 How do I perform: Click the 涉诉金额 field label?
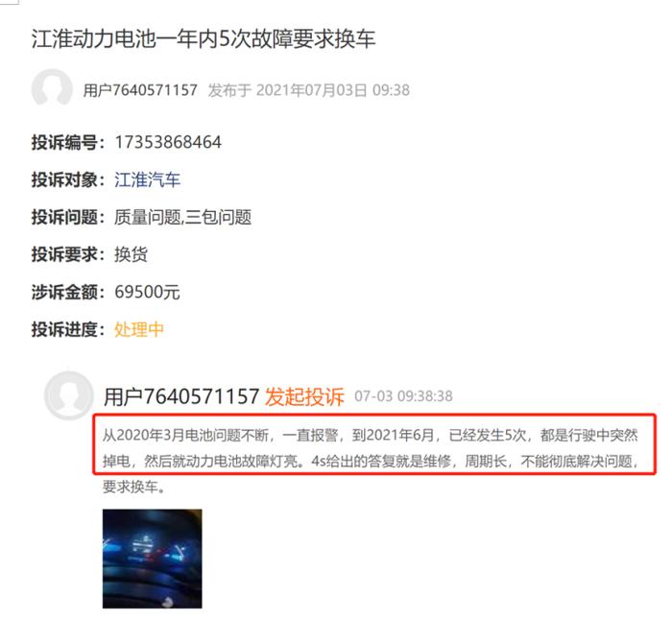[68, 292]
